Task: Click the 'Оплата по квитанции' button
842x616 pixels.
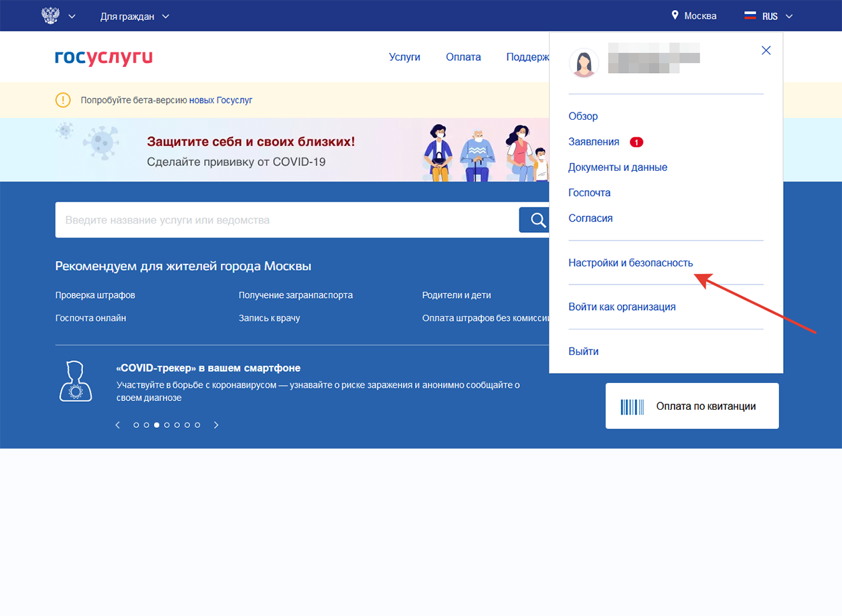Action: tap(692, 406)
